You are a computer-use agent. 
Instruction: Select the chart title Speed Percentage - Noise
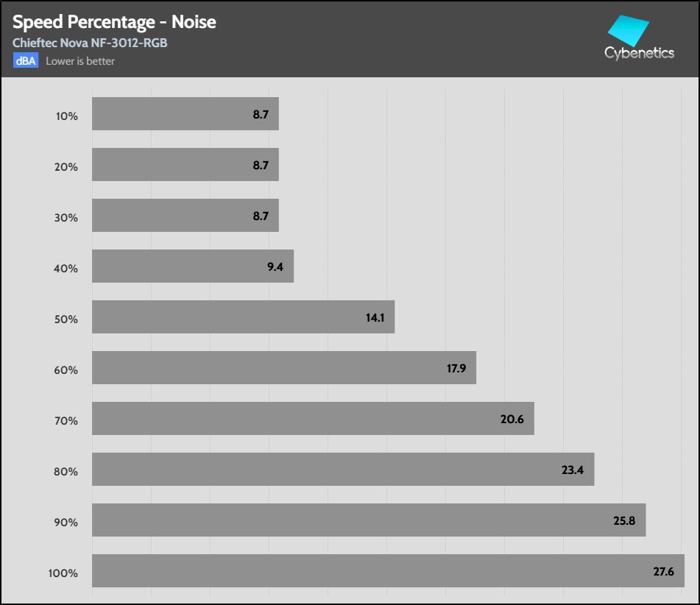[114, 22]
